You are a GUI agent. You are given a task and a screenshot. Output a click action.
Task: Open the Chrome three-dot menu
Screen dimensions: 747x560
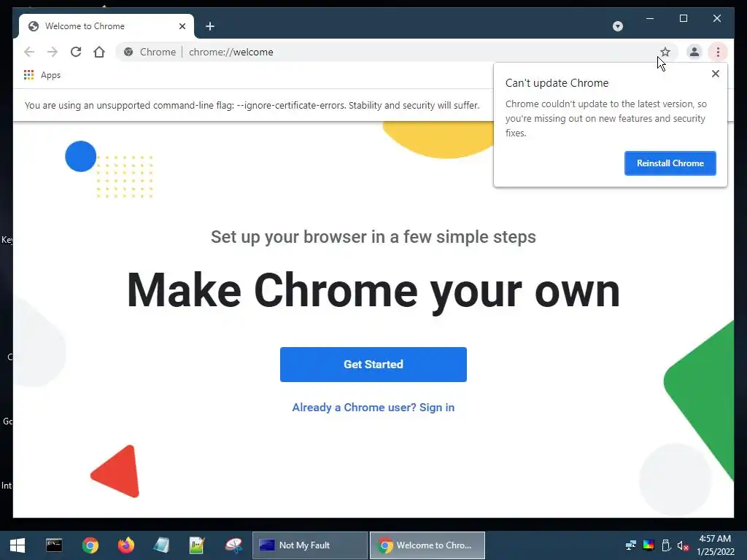click(718, 52)
